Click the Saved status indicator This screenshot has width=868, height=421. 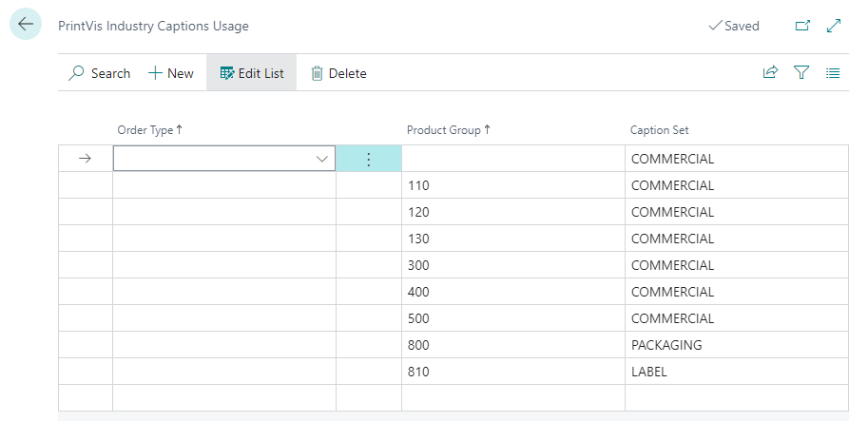[x=734, y=26]
